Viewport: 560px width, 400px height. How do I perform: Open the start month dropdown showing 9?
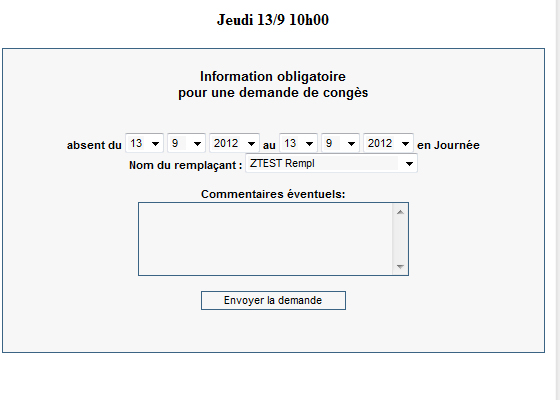[186, 143]
